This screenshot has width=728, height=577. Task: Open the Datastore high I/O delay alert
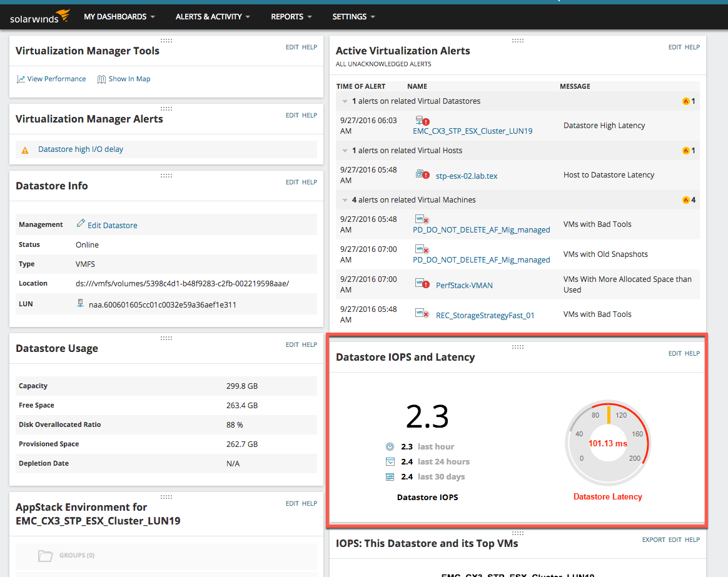point(81,149)
